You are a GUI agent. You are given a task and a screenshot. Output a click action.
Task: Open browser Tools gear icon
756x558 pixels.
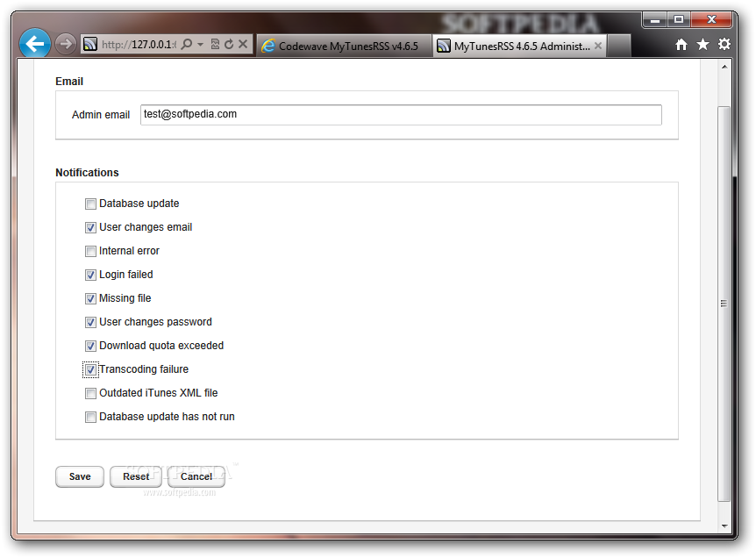click(724, 45)
